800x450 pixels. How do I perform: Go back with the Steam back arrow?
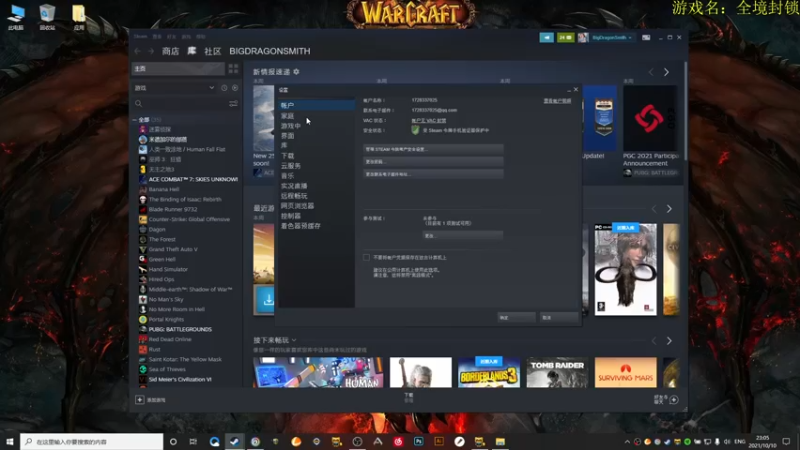click(137, 51)
